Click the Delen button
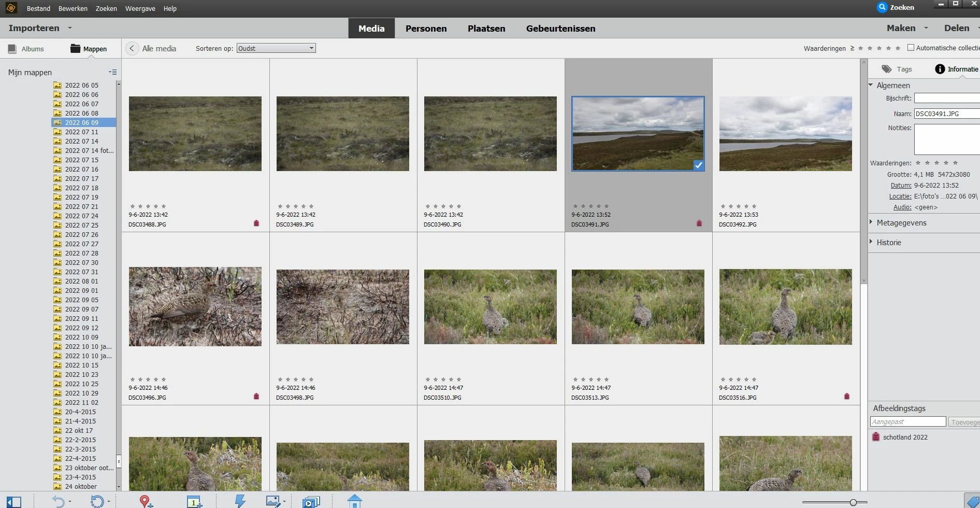This screenshot has height=508, width=980. pos(957,28)
